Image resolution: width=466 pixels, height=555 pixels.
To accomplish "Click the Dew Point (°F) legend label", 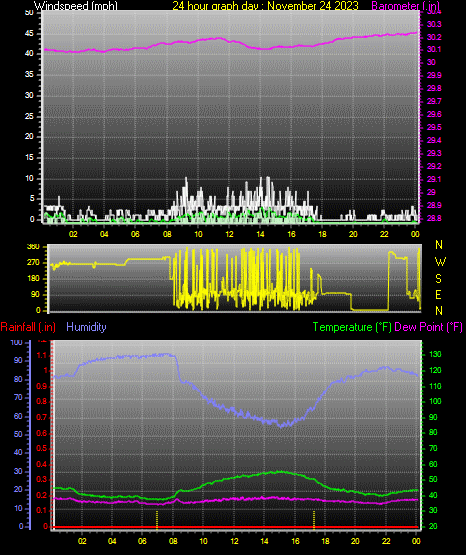I will [428, 327].
